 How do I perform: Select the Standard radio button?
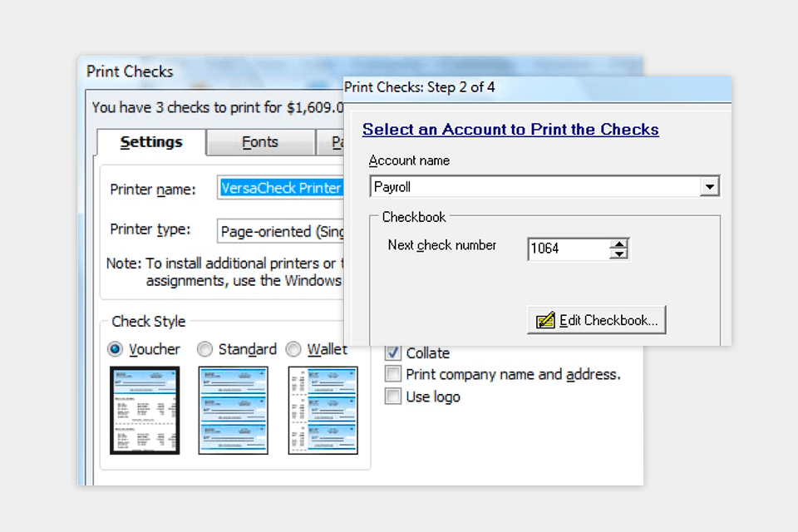[x=204, y=350]
